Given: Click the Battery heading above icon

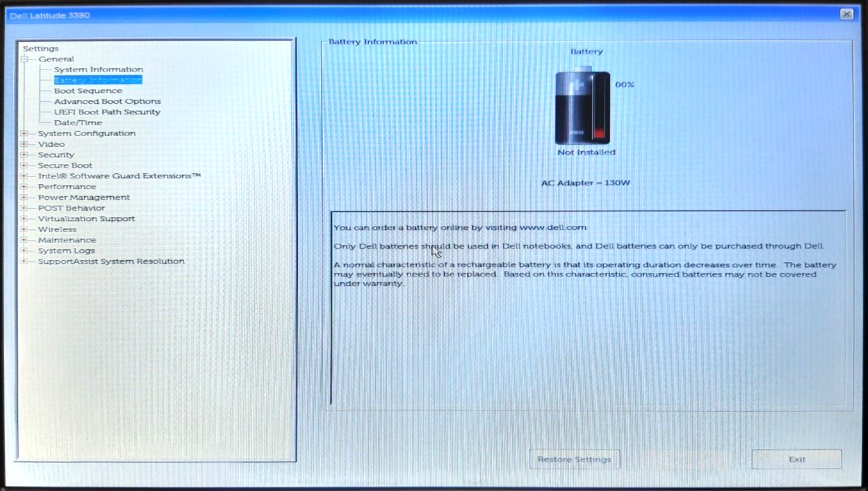Looking at the screenshot, I should [586, 52].
